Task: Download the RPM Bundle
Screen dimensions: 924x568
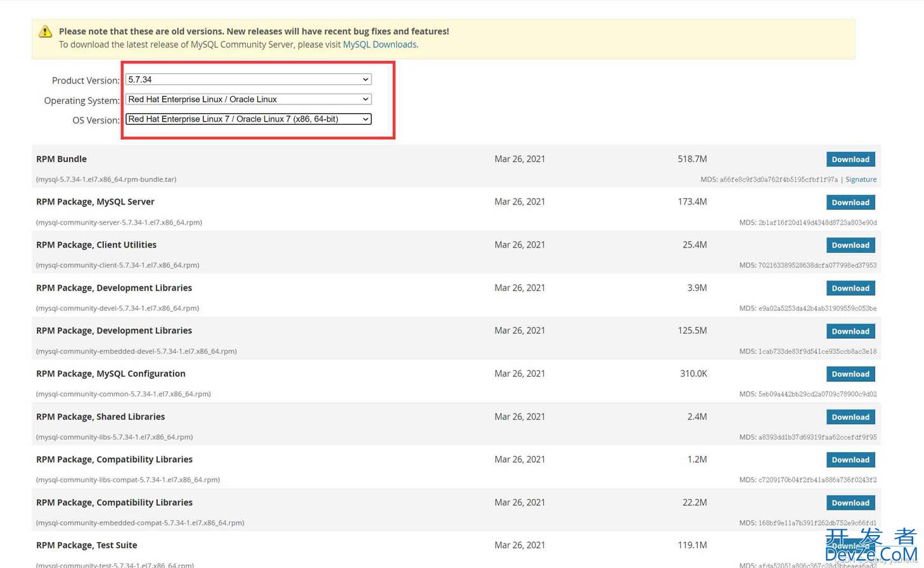Action: point(850,160)
